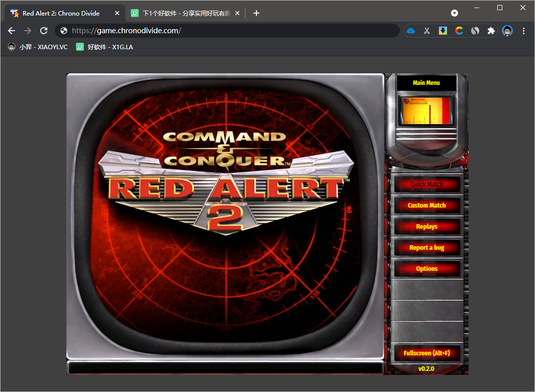Screen dimensions: 535x392
Task: Open game Options
Action: click(426, 269)
